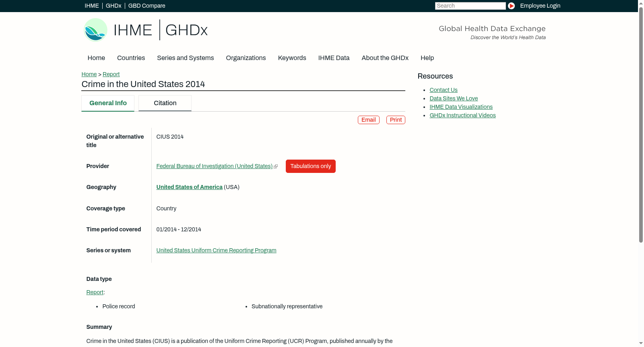Image resolution: width=644 pixels, height=347 pixels.
Task: Open the Help menu
Action: (427, 58)
